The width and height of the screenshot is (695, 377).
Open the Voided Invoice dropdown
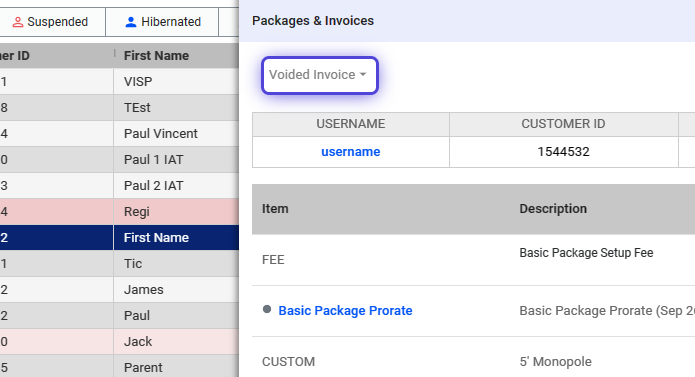320,75
